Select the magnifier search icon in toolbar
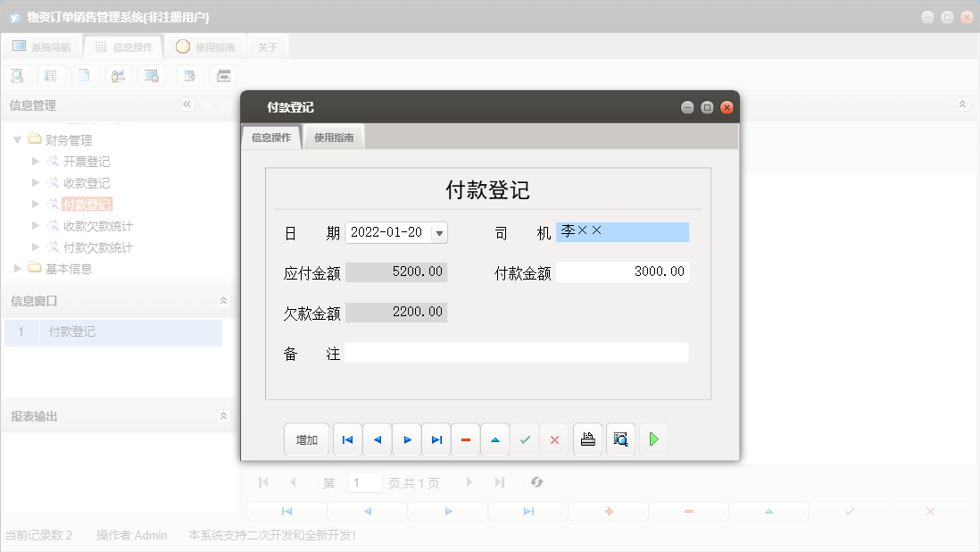 [17, 75]
